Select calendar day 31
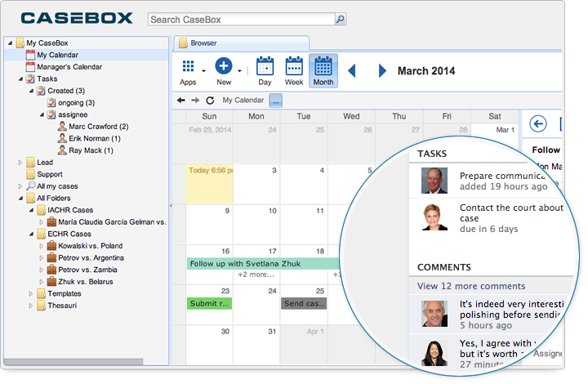Screen dimensions: 588x384 [256, 345]
